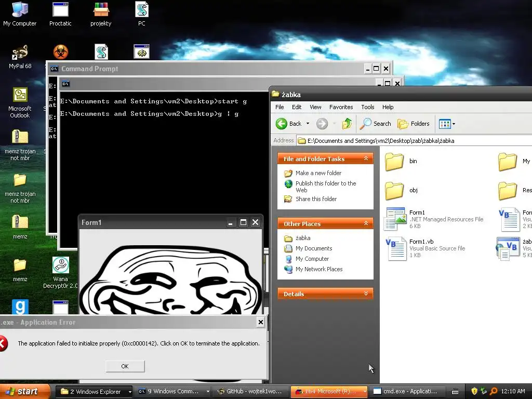Open the Start menu
This screenshot has height=399, width=532.
[x=24, y=391]
